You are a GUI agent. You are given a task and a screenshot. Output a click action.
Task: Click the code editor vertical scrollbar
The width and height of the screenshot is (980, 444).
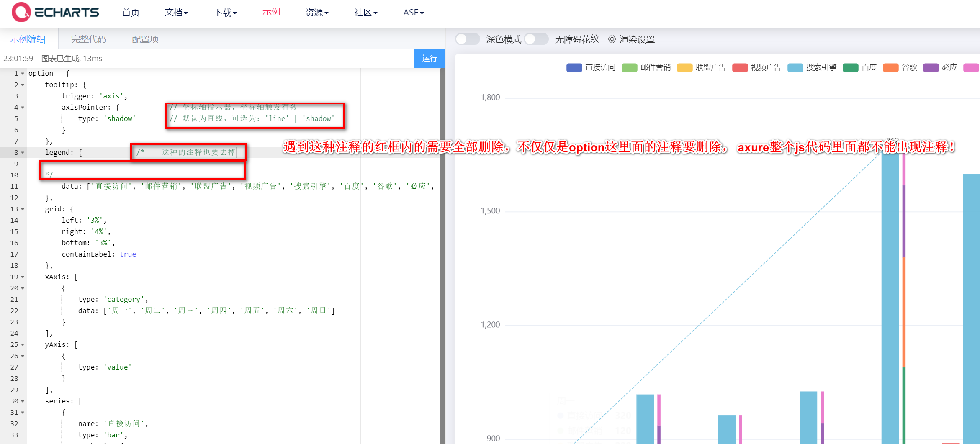click(442, 255)
